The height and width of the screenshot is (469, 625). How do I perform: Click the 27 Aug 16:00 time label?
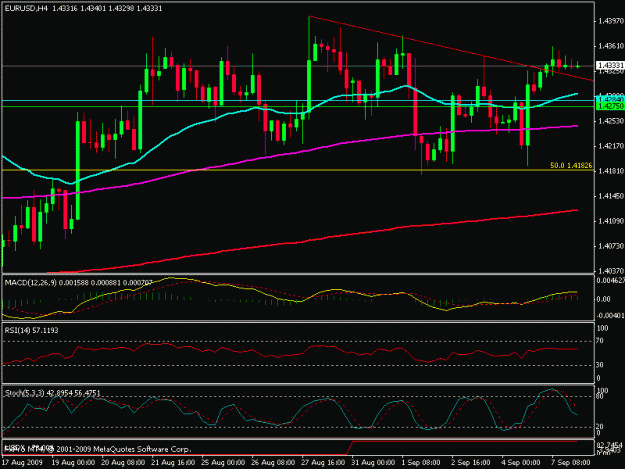tap(323, 463)
